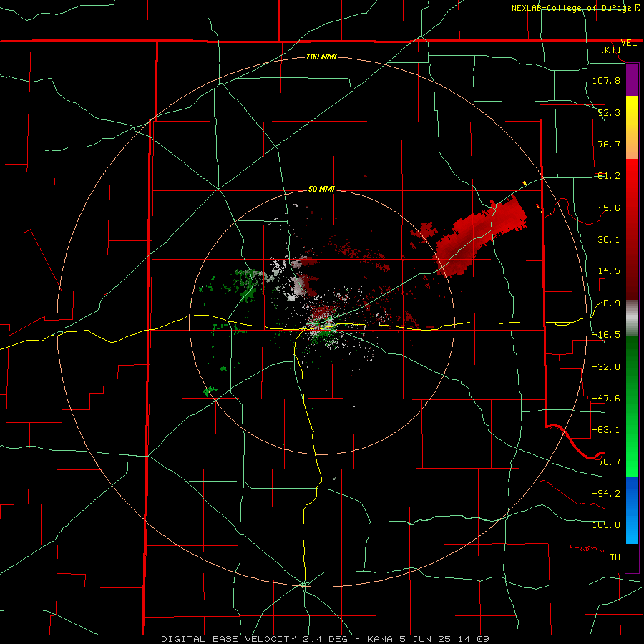Click the -78.7 velocity legend value
Image resolution: width=644 pixels, height=644 pixels.
coord(606,462)
